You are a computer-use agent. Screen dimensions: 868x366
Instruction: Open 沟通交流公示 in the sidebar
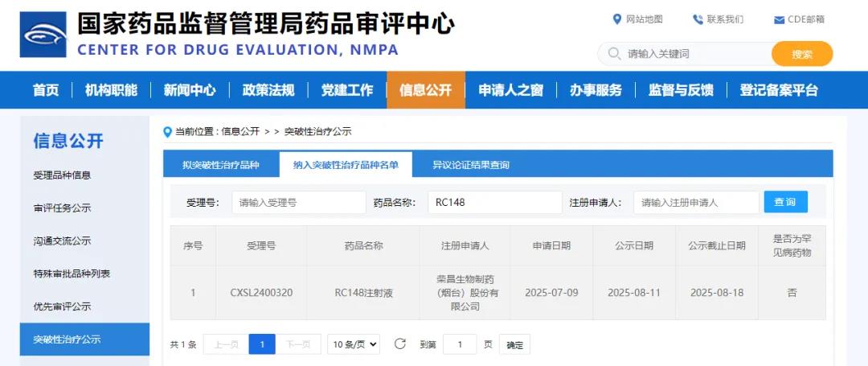[x=62, y=241]
